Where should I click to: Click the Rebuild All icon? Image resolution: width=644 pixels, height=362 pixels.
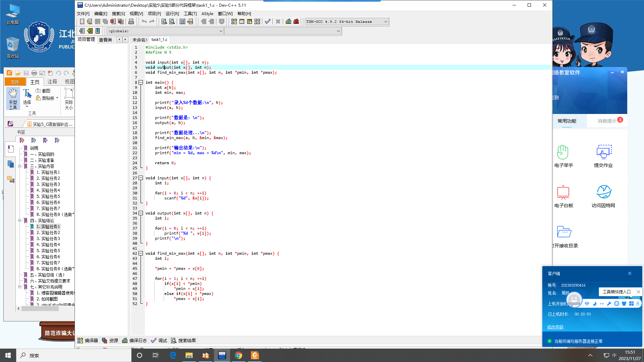tap(257, 21)
